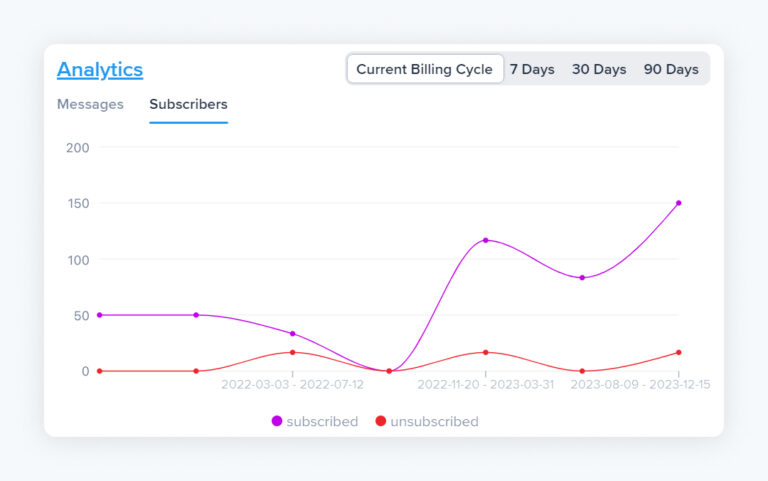The height and width of the screenshot is (481, 768).
Task: Click the final subscribed point at 150
Action: click(678, 203)
